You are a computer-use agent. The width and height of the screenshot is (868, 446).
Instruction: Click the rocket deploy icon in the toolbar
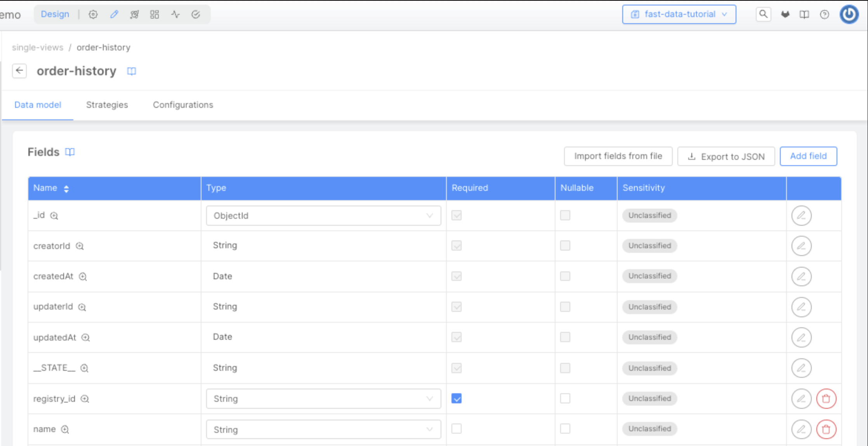coord(134,14)
